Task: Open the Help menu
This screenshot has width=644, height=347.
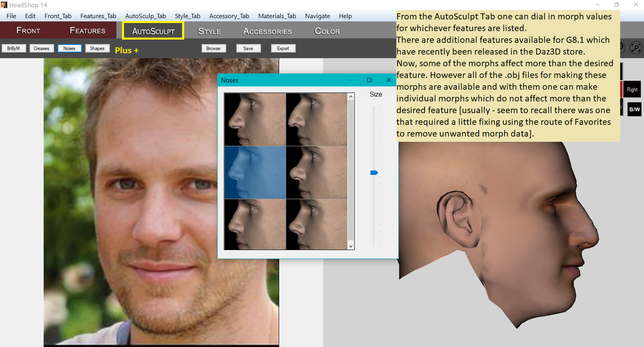Action: [345, 16]
